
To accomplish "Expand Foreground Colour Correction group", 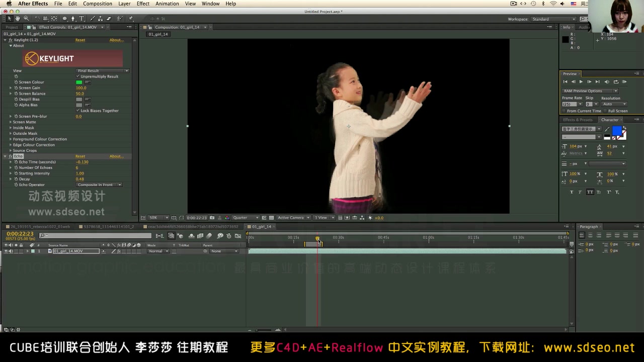I will [10, 139].
